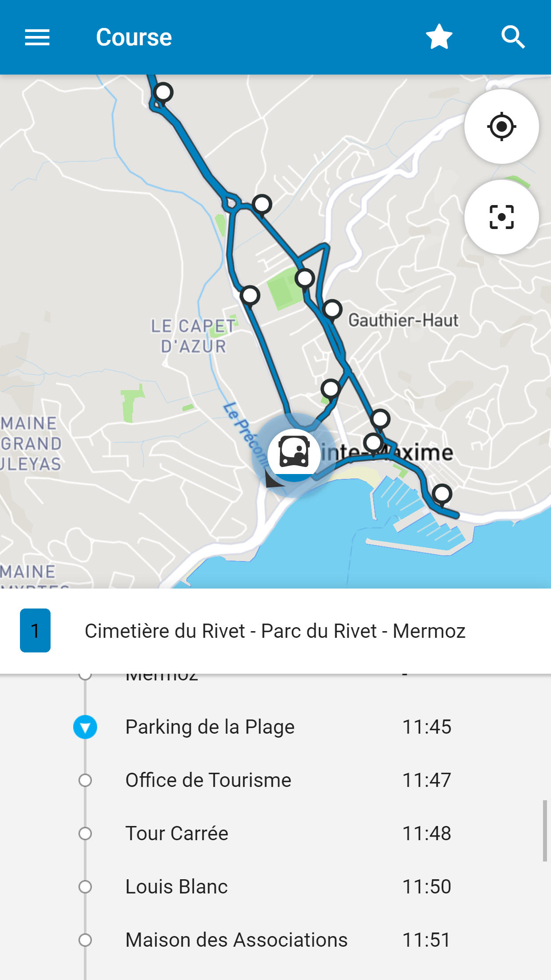This screenshot has width=551, height=980.
Task: Select the Office de Tourisme stop
Action: [208, 780]
